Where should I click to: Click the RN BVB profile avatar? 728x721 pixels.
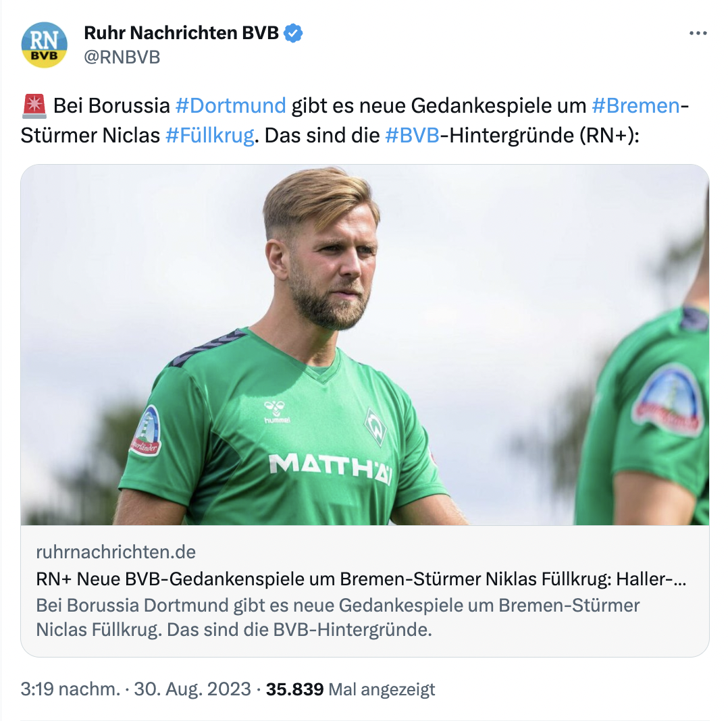(45, 45)
